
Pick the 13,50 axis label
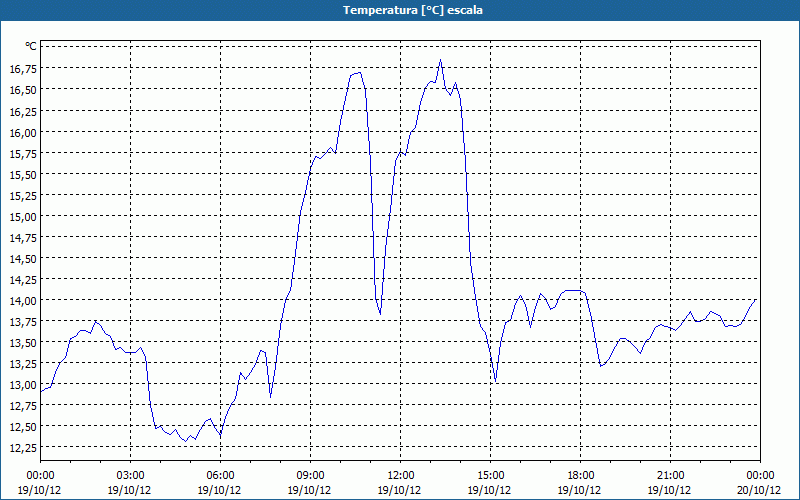coord(23,342)
